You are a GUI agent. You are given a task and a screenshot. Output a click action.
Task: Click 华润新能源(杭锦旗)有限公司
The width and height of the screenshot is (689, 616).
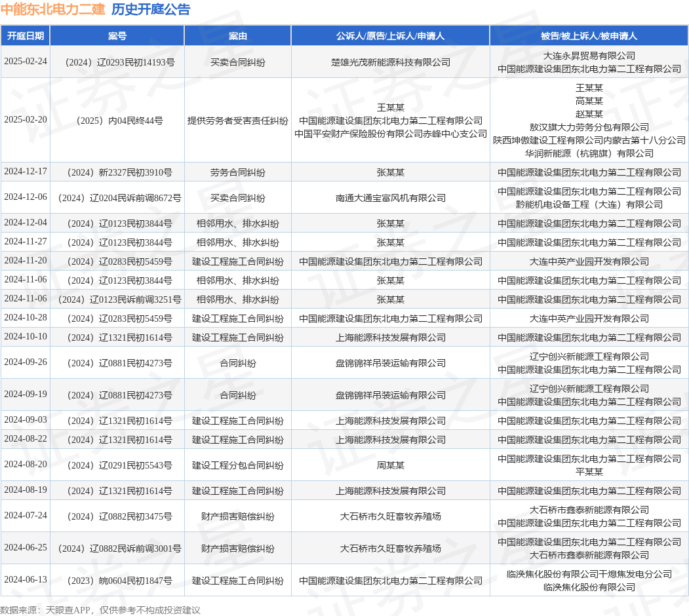pos(589,153)
